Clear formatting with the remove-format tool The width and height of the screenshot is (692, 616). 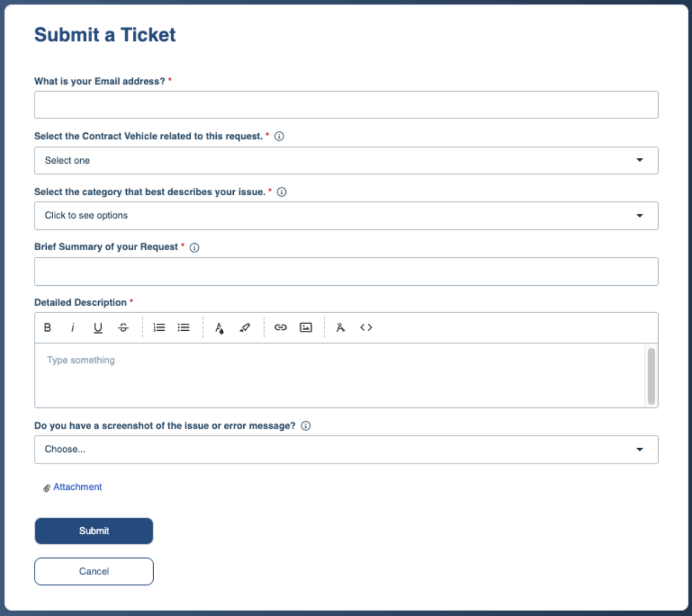pyautogui.click(x=340, y=327)
